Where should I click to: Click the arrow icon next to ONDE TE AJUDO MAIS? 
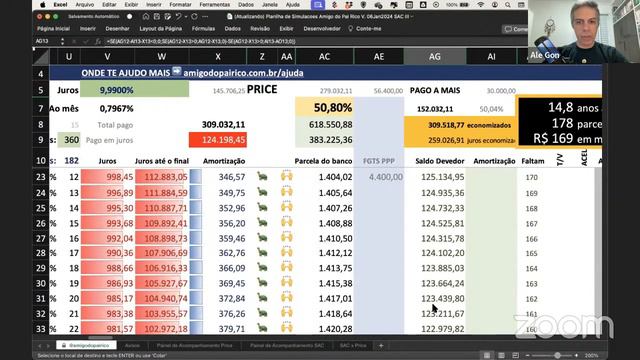point(176,71)
